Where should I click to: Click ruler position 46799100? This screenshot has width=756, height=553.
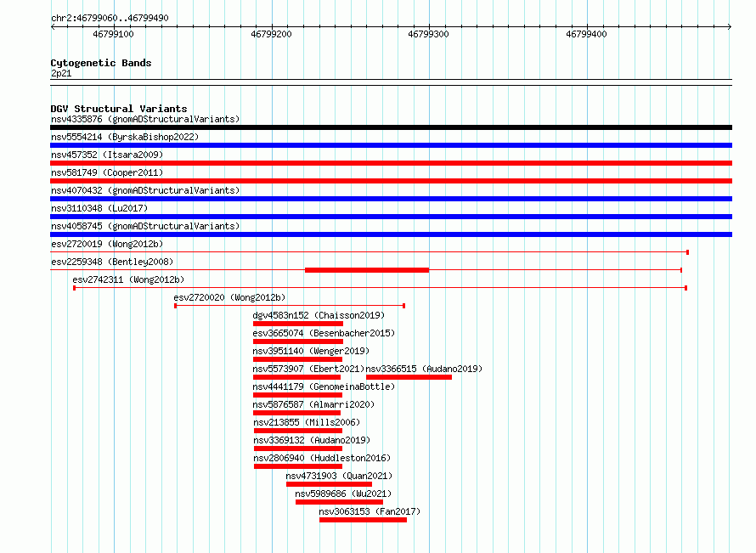click(x=113, y=34)
